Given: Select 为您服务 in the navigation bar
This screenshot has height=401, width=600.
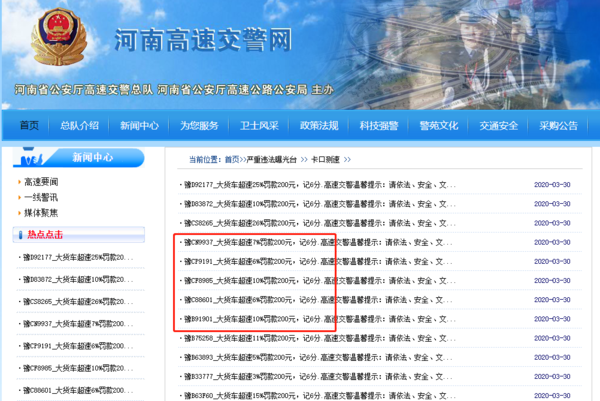Looking at the screenshot, I should pyautogui.click(x=199, y=126).
